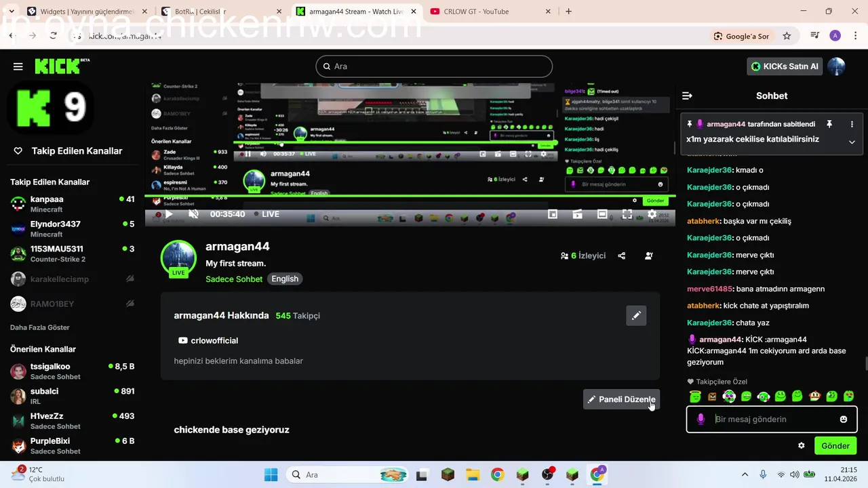Viewport: 868px width, 488px height.
Task: Open video player settings gear
Action: tap(652, 214)
